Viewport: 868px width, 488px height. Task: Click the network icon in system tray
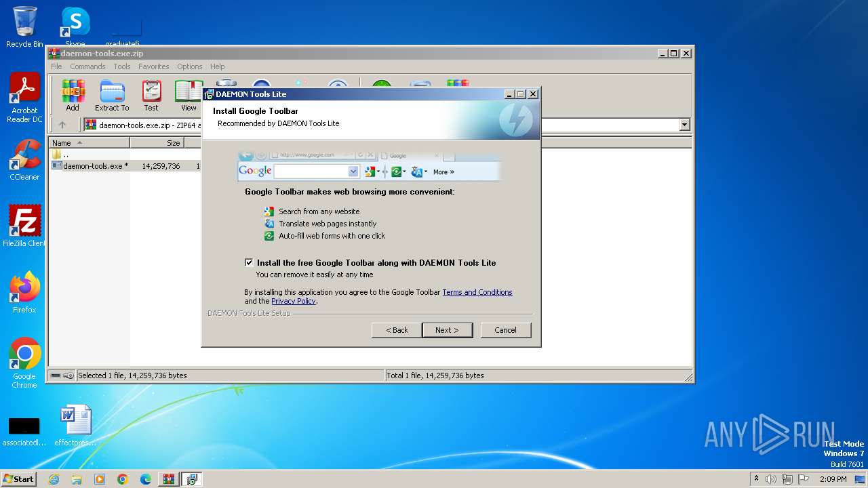tap(787, 479)
